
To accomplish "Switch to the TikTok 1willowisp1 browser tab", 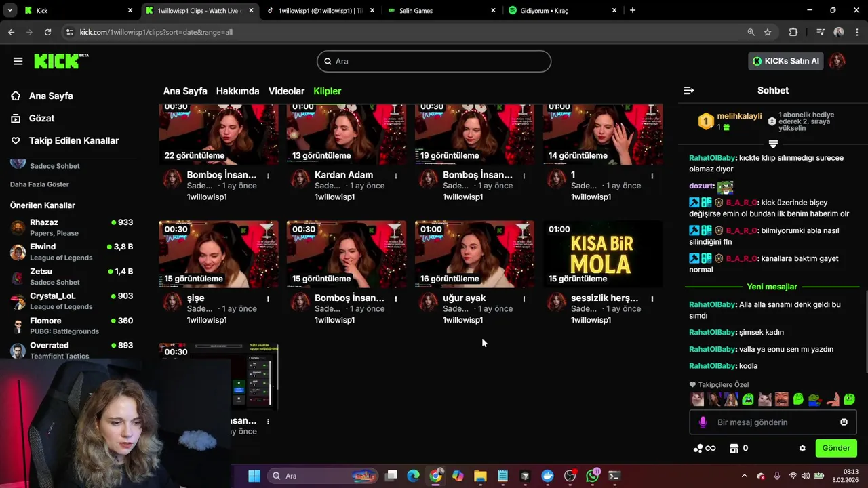I will coord(321,10).
